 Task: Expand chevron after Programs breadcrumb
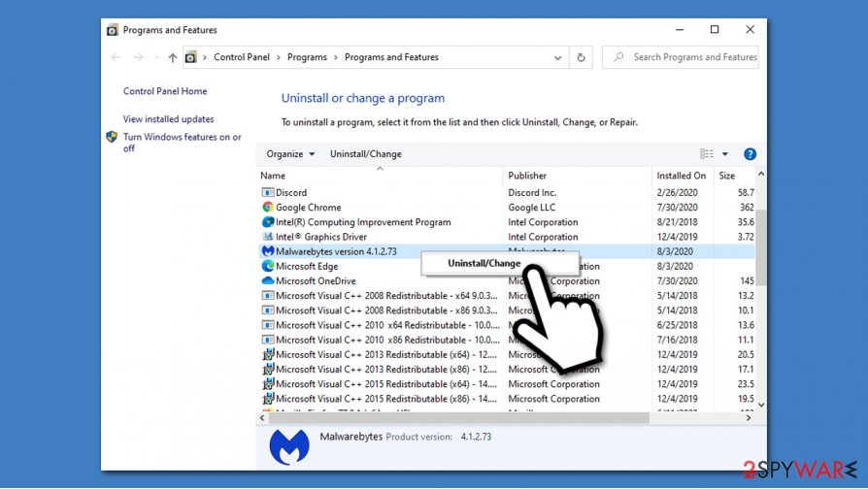coord(336,57)
